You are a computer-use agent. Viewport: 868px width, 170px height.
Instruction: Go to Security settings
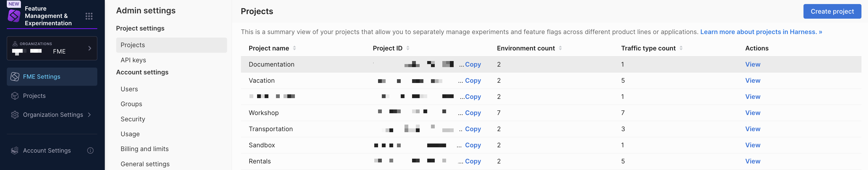click(133, 119)
